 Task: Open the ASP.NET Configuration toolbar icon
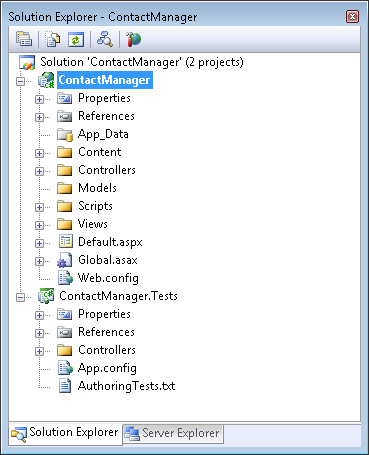tap(133, 39)
